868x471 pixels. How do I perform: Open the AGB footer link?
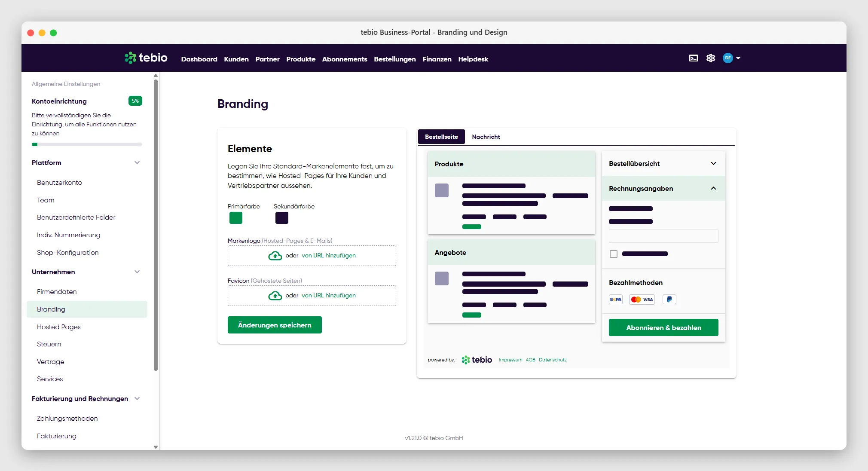(531, 360)
